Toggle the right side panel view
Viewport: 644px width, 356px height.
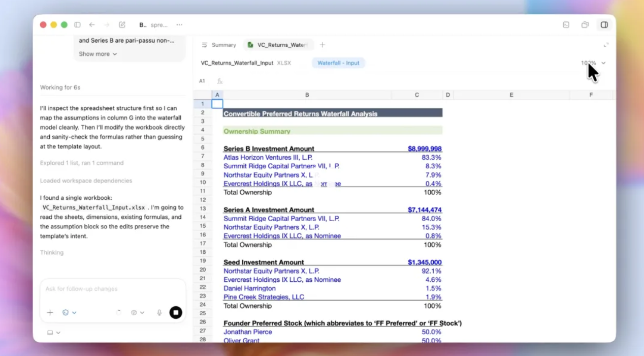coord(604,25)
